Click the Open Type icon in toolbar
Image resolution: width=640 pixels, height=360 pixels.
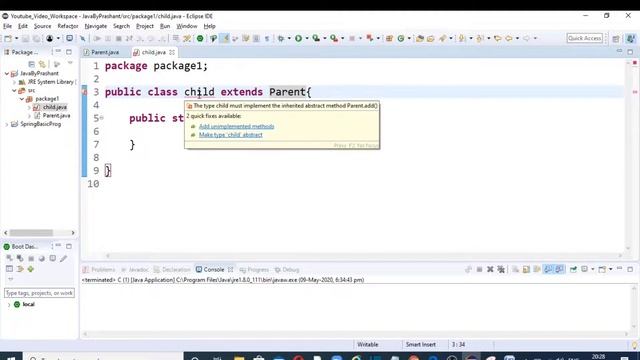coord(420,38)
